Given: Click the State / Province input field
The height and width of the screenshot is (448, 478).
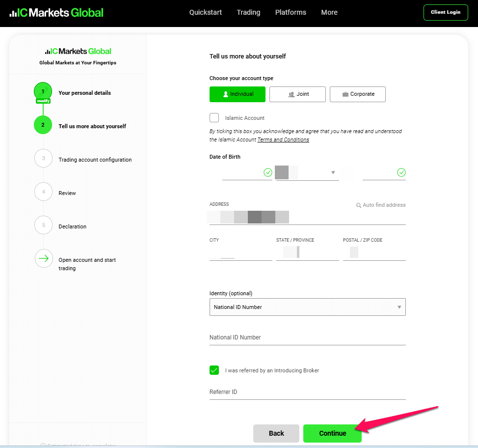Looking at the screenshot, I should (x=308, y=253).
